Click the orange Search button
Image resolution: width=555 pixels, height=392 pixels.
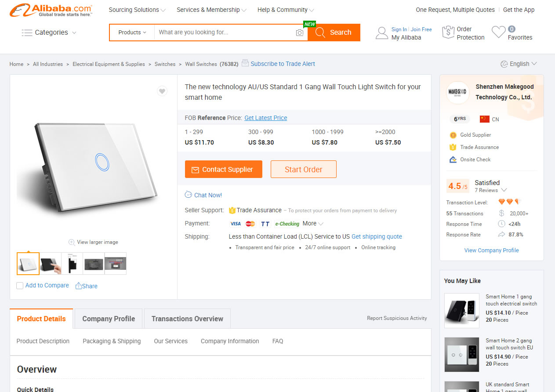pos(334,33)
